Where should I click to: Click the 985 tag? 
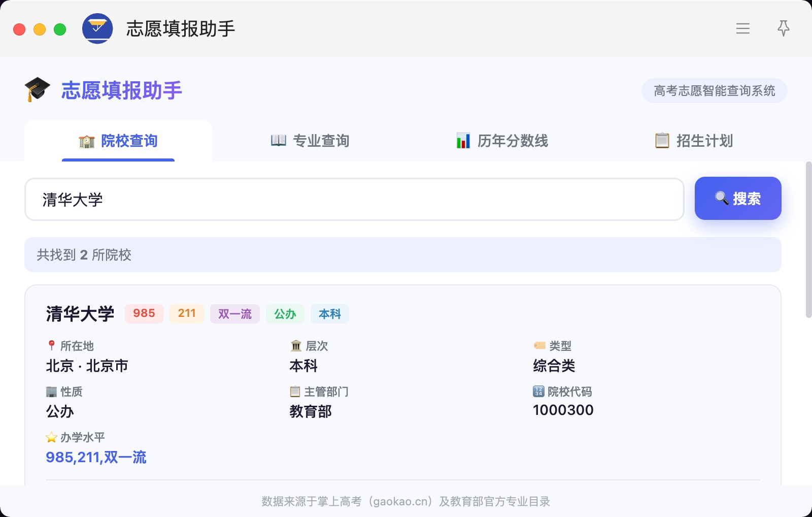click(x=144, y=313)
